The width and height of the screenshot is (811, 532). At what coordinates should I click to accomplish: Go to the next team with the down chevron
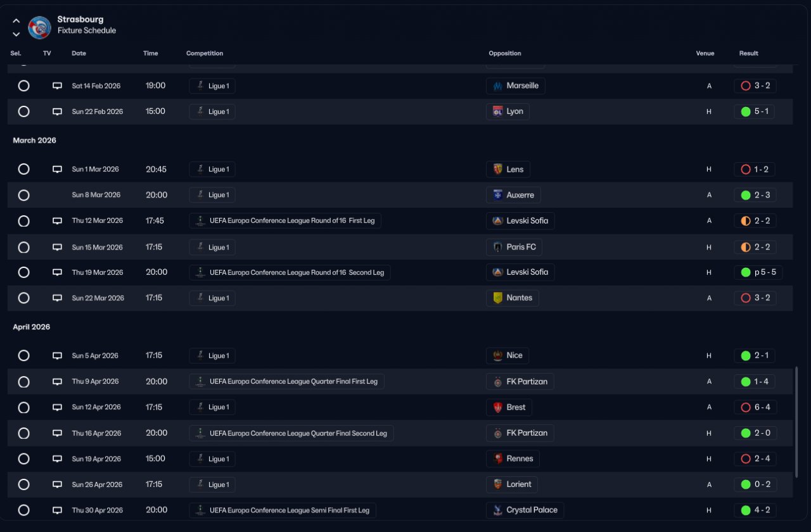[16, 34]
